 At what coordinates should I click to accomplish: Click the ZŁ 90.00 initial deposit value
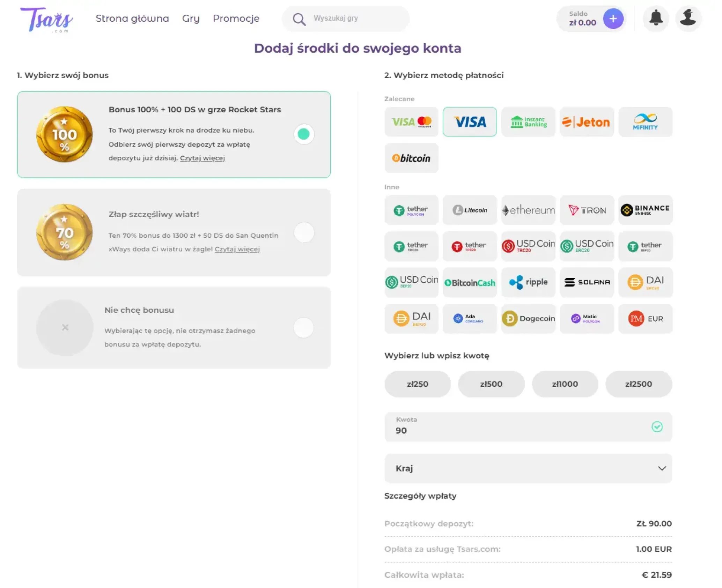click(x=654, y=523)
